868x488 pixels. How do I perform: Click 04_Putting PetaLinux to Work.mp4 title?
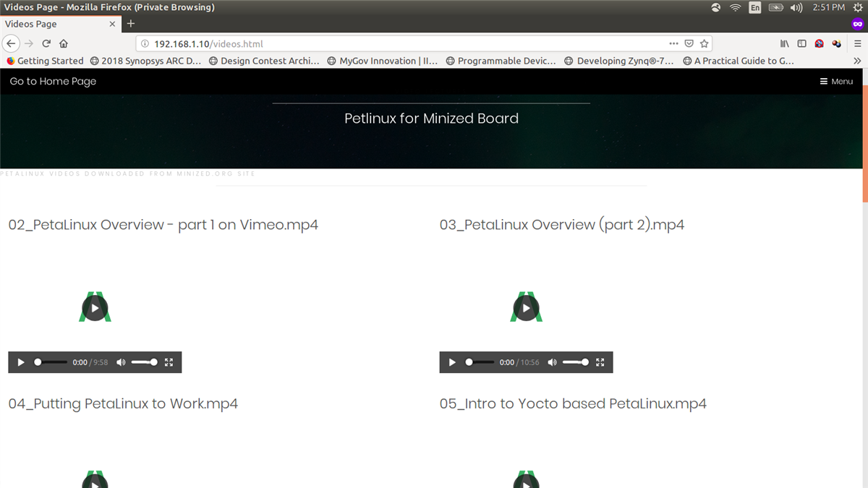pos(123,403)
